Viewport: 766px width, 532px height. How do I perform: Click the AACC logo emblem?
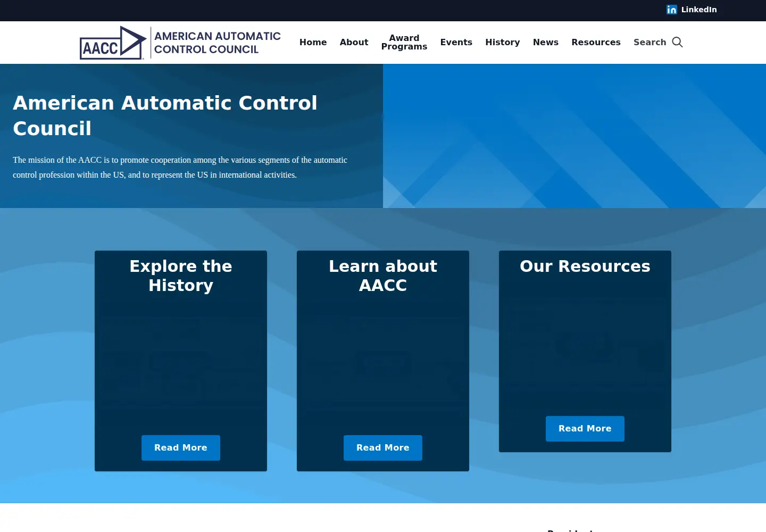pyautogui.click(x=113, y=43)
